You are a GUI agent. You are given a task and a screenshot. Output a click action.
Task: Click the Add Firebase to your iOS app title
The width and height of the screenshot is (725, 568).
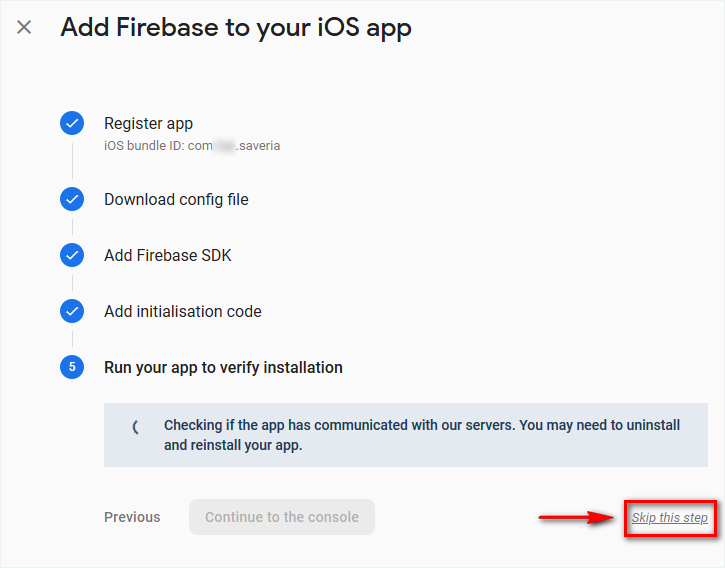tap(236, 27)
